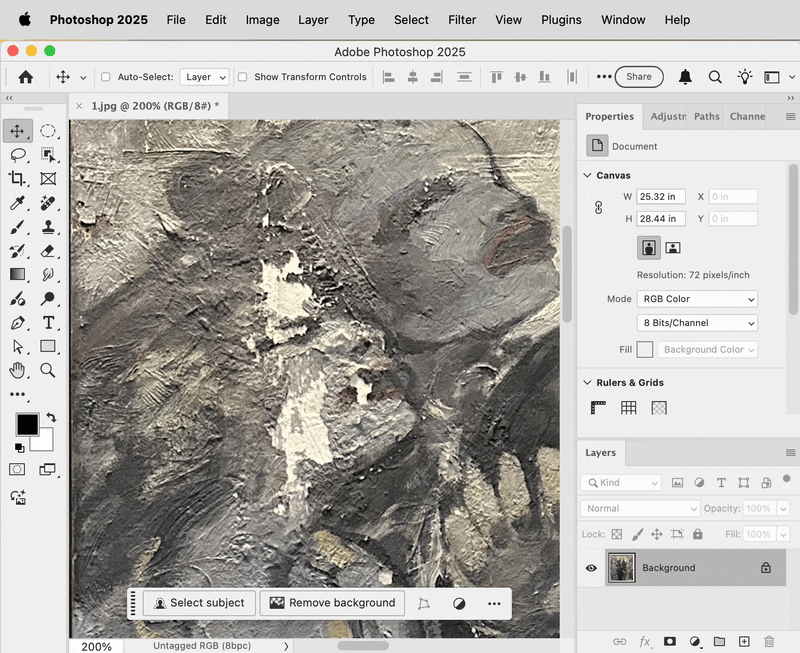Toggle the grid icon in Rulers & Grids
Image resolution: width=800 pixels, height=653 pixels.
click(629, 408)
